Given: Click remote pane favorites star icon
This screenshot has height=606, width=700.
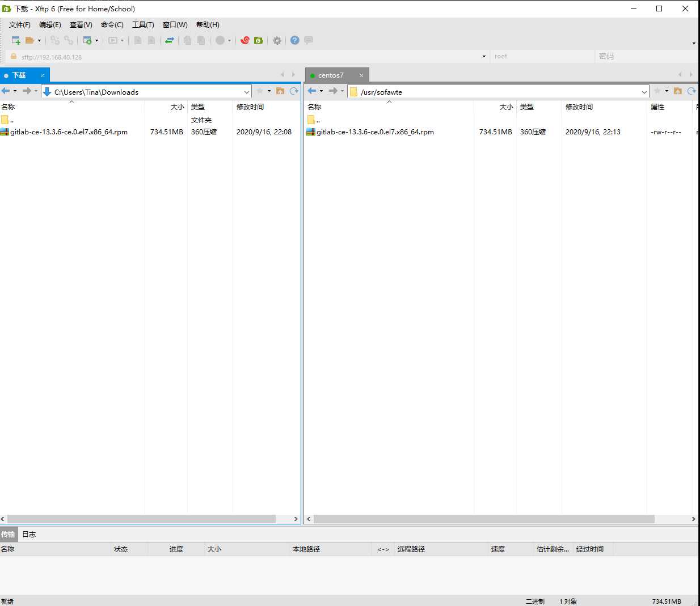Looking at the screenshot, I should (x=657, y=91).
